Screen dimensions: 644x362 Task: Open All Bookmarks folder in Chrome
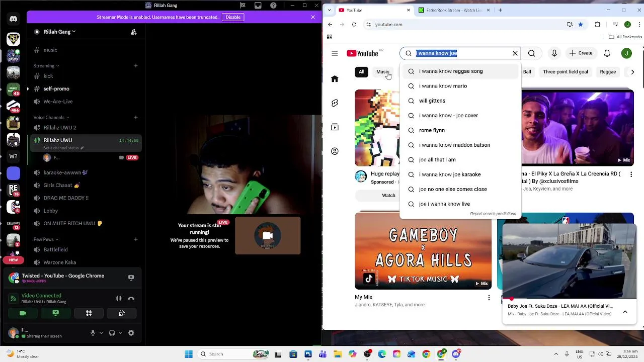pyautogui.click(x=625, y=37)
